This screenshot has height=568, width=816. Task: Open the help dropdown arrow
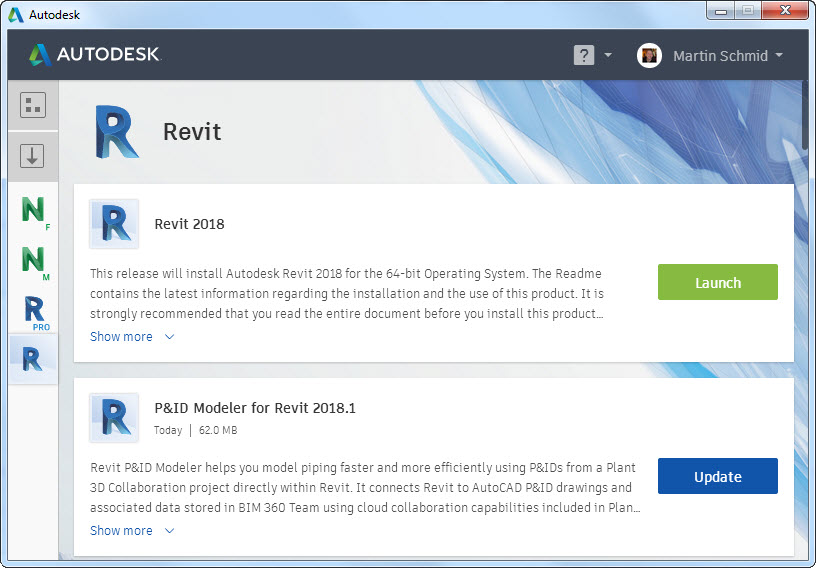coord(608,55)
